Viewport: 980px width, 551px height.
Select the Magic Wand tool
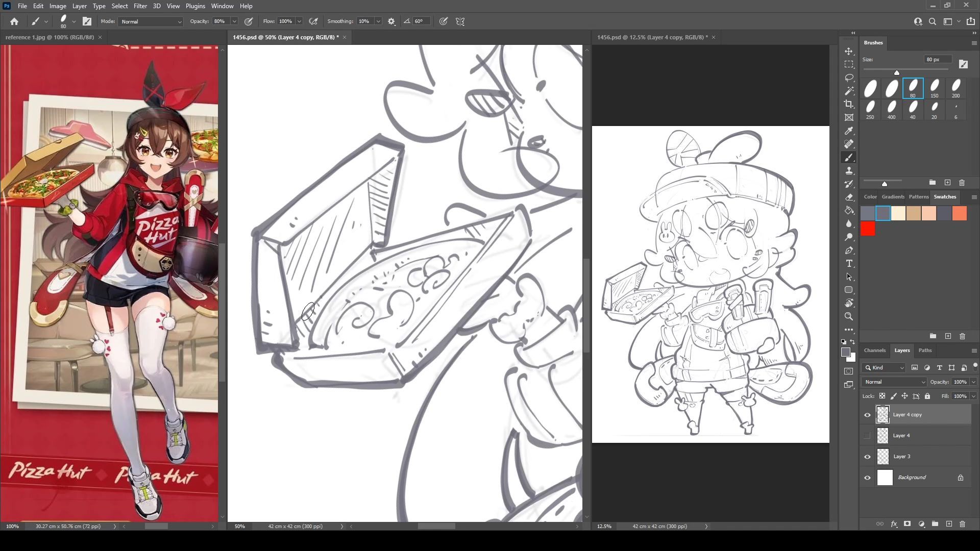click(x=849, y=91)
